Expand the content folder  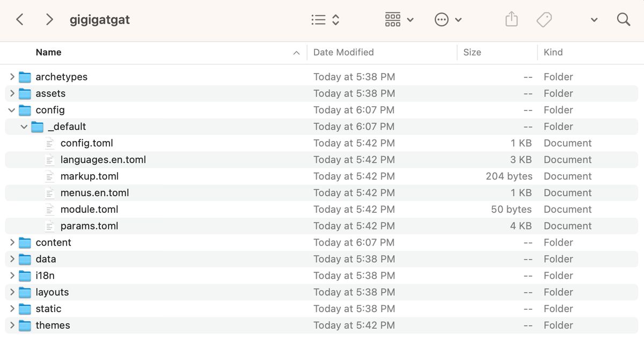[x=12, y=243]
